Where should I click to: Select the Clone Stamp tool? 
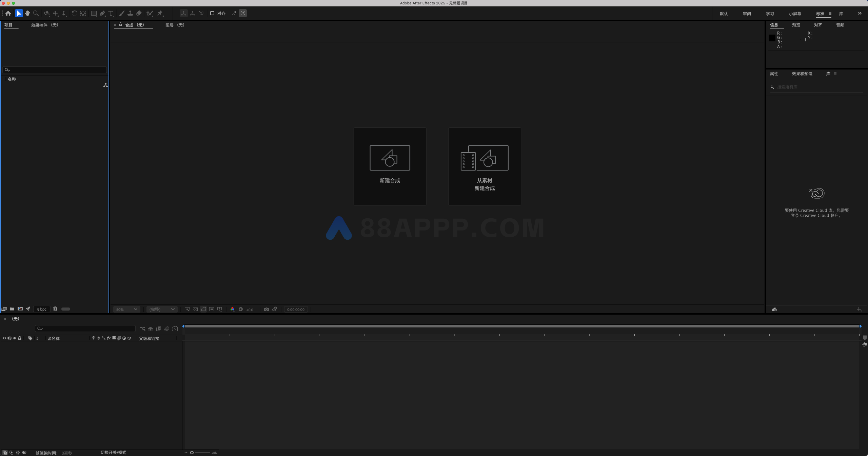pos(130,14)
